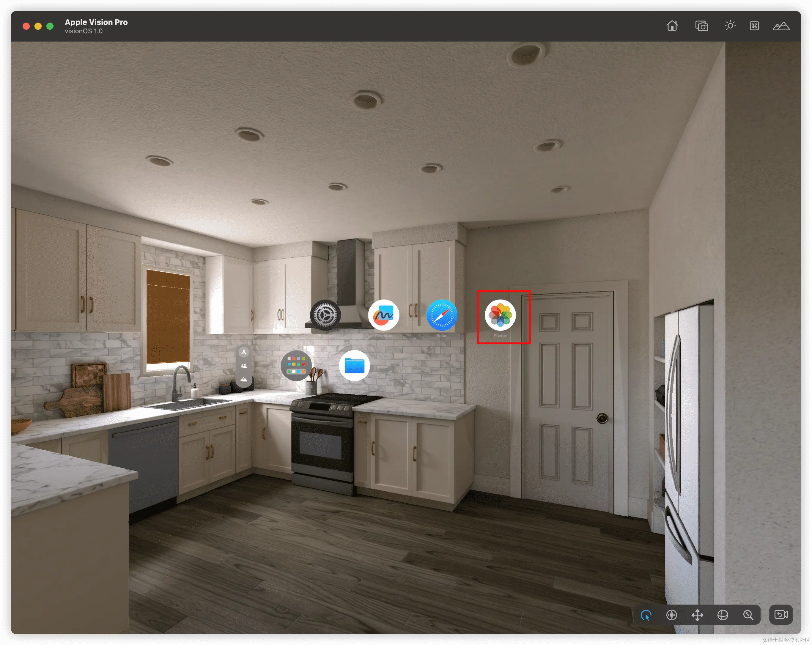Open the Safari app
812x645 pixels.
(442, 314)
